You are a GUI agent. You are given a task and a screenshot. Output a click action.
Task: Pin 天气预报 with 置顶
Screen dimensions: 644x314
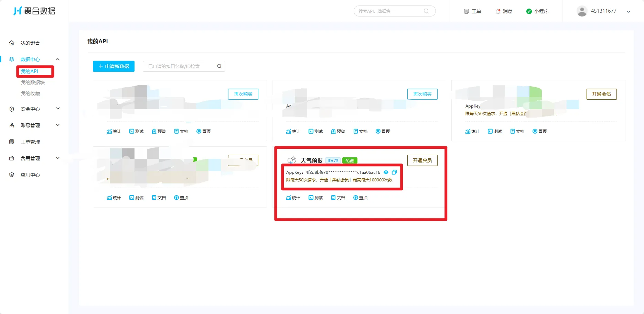pyautogui.click(x=361, y=198)
